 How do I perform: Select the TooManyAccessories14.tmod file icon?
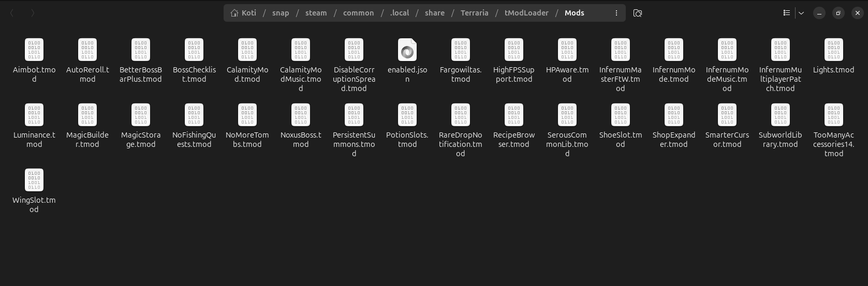834,115
